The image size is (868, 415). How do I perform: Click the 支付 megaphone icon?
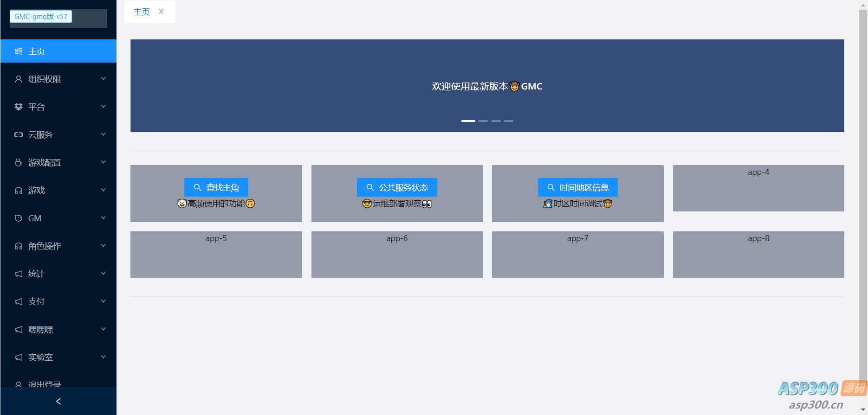click(x=19, y=302)
